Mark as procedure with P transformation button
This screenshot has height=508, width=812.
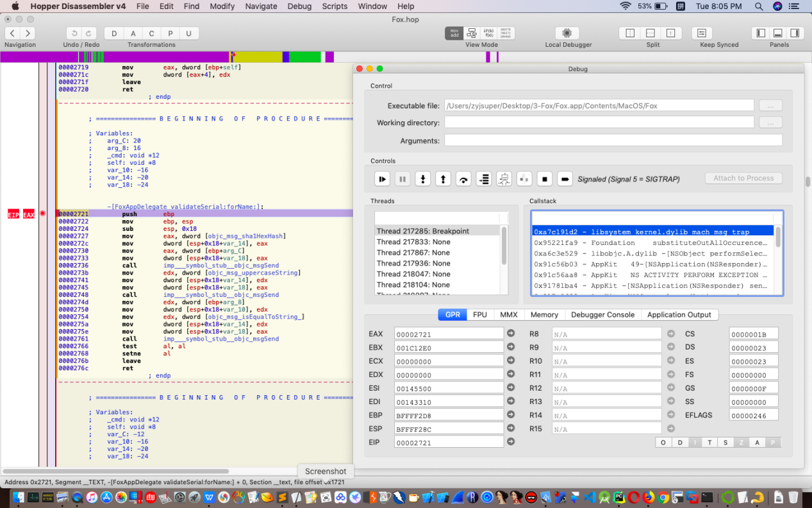(x=170, y=33)
